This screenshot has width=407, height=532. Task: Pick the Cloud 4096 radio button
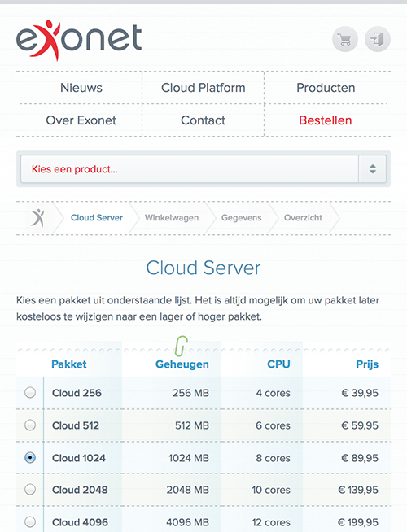tap(30, 521)
